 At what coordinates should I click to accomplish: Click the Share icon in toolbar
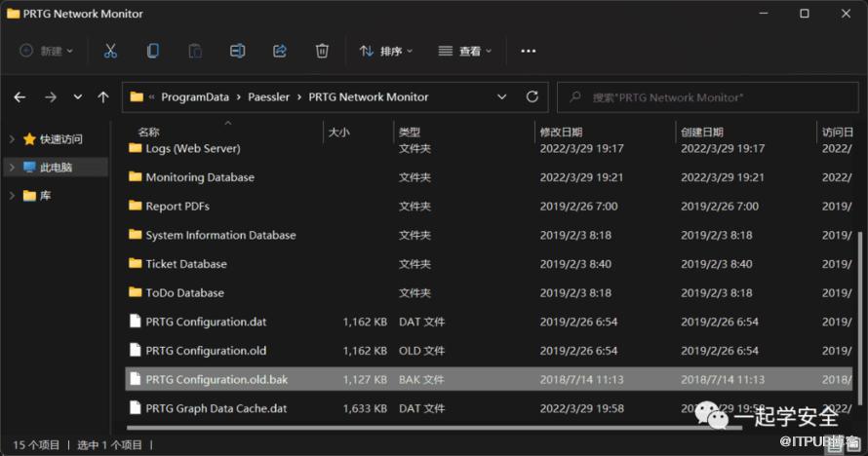coord(280,51)
